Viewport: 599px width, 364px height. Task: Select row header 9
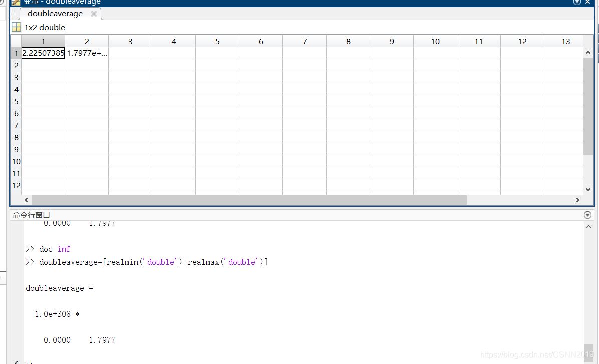pyautogui.click(x=16, y=149)
